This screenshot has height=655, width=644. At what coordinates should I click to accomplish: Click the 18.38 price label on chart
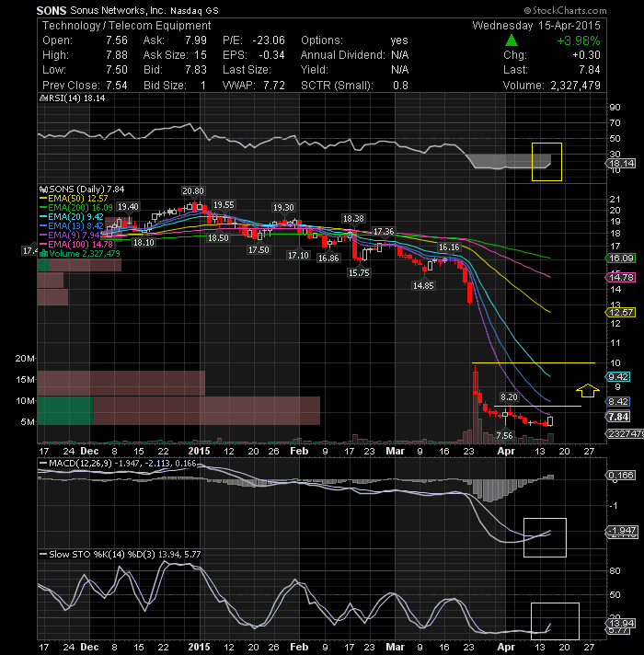[x=353, y=218]
